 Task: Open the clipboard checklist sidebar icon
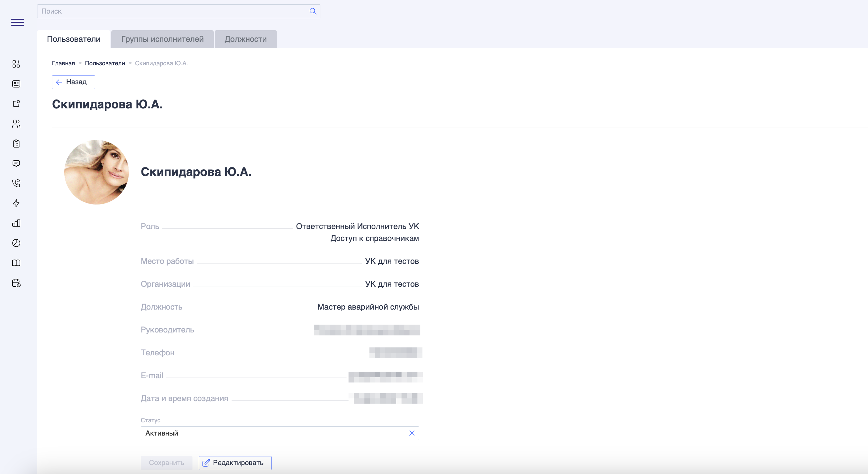(16, 144)
